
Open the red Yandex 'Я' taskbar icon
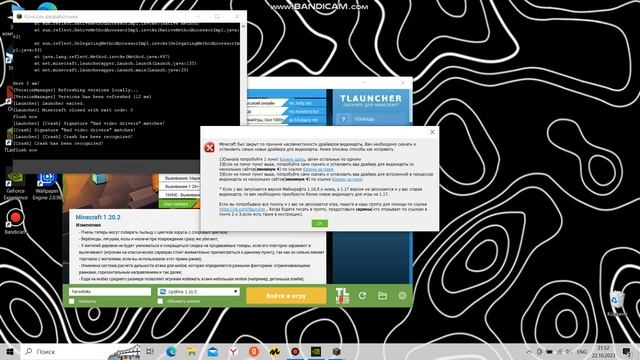[x=254, y=351]
